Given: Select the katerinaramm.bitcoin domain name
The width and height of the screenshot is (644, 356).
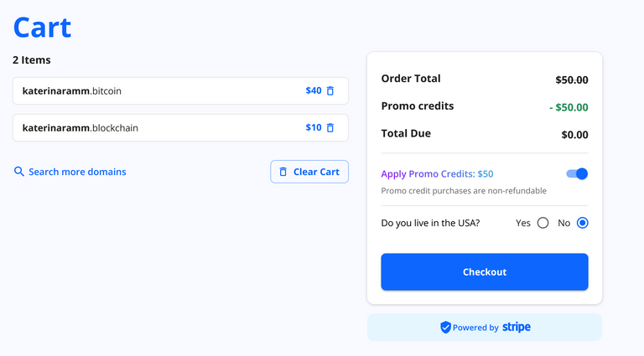Looking at the screenshot, I should click(x=72, y=91).
